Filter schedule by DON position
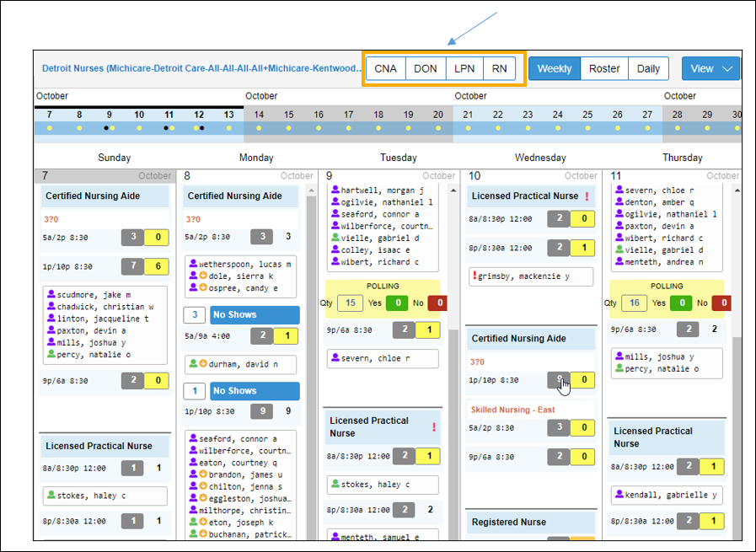This screenshot has height=552, width=756. point(426,68)
